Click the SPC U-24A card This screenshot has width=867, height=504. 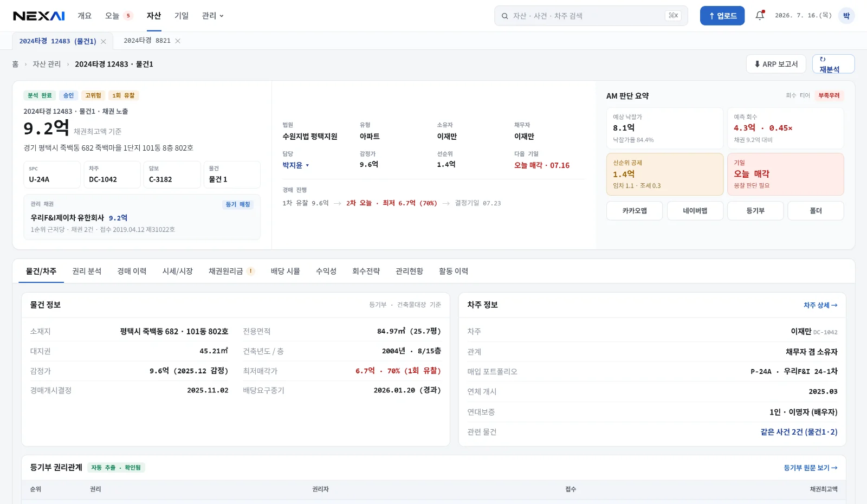coord(52,175)
